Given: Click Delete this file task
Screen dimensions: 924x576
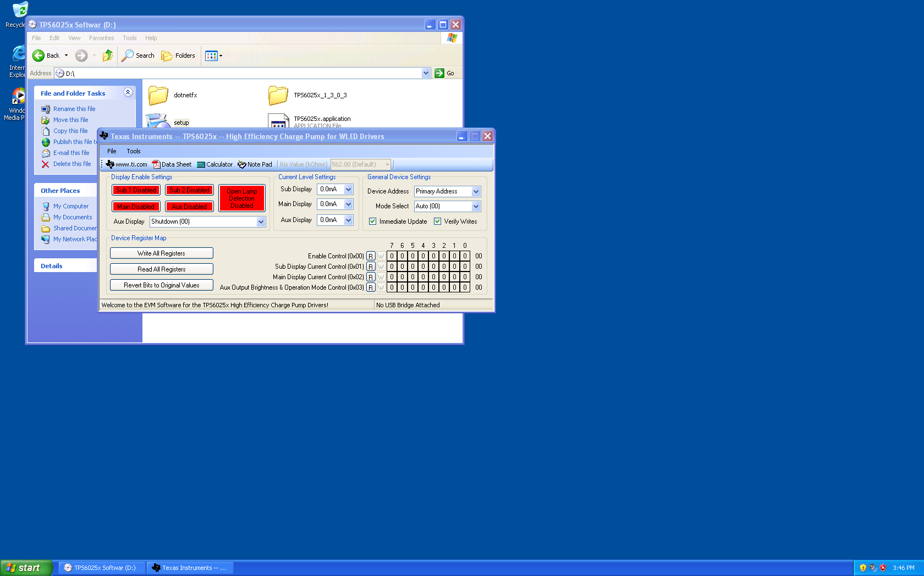Looking at the screenshot, I should click(67, 164).
